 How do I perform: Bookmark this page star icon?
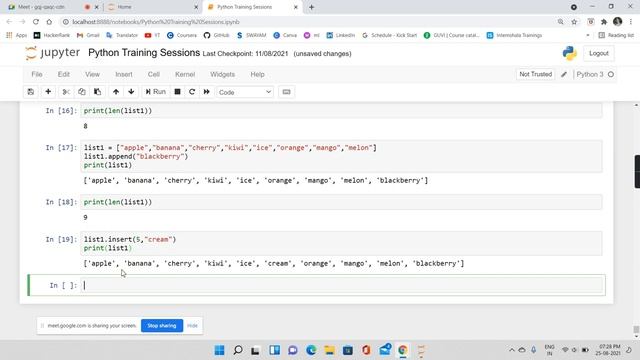pos(574,22)
